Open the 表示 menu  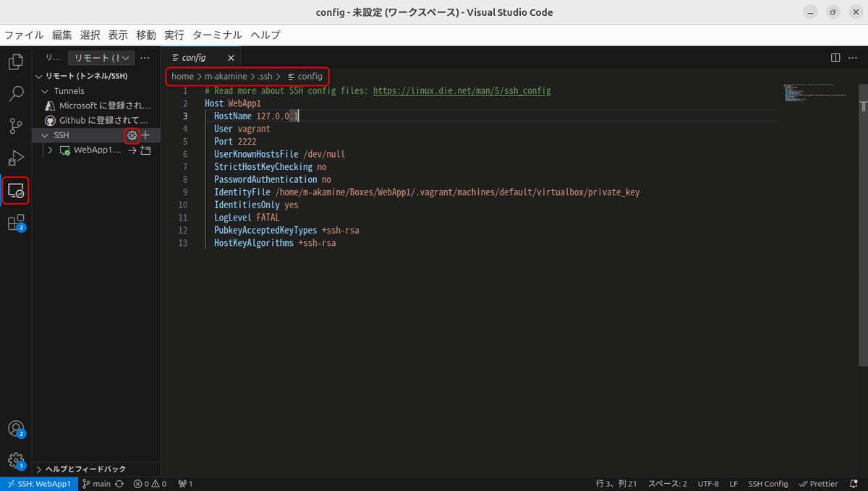(x=118, y=35)
